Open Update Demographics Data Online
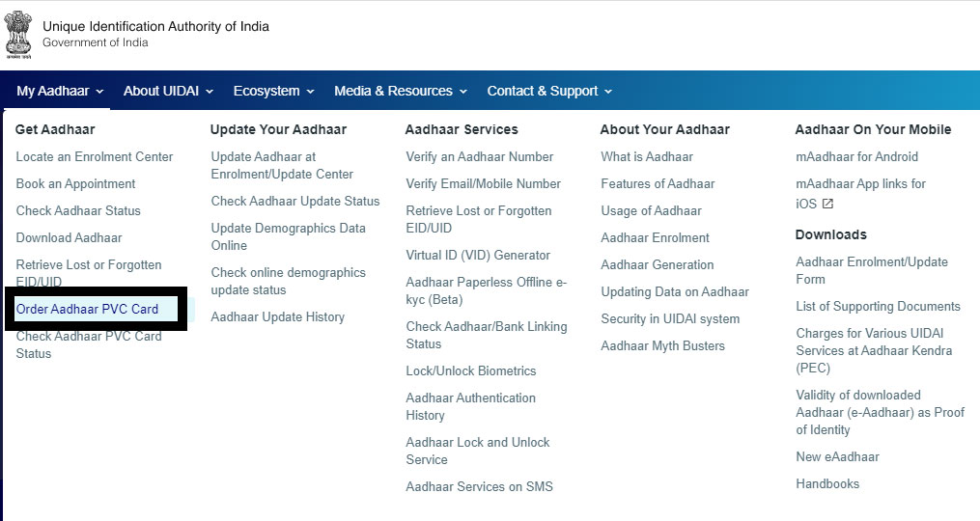The height and width of the screenshot is (521, 980). 288,236
